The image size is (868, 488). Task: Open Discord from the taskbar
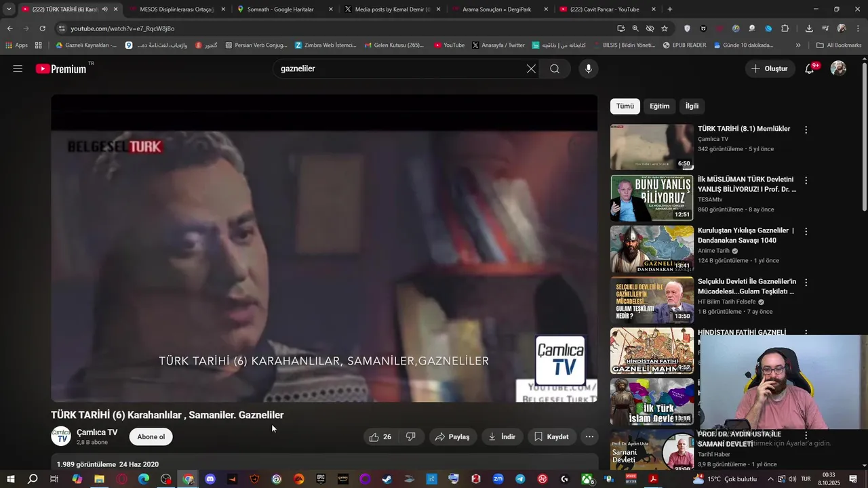[x=210, y=479]
